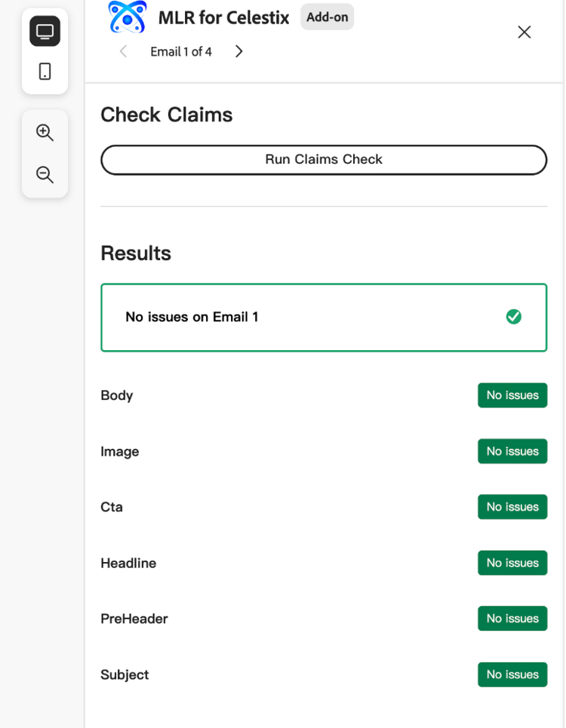Go to the previous email
This screenshot has height=728, width=566.
[x=123, y=51]
